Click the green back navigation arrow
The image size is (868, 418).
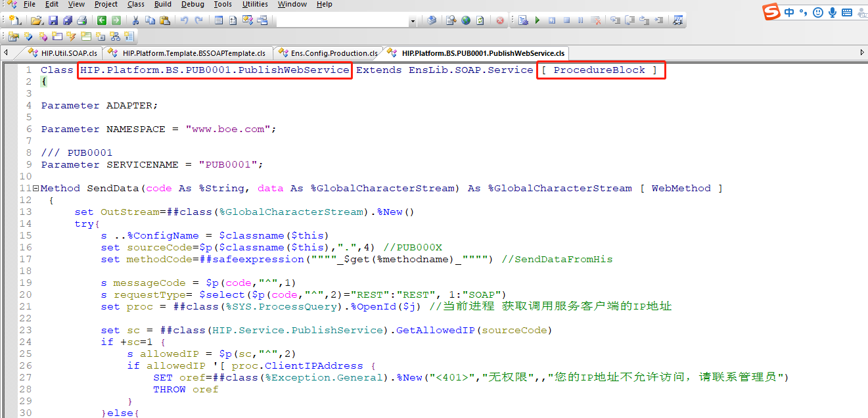coord(102,20)
